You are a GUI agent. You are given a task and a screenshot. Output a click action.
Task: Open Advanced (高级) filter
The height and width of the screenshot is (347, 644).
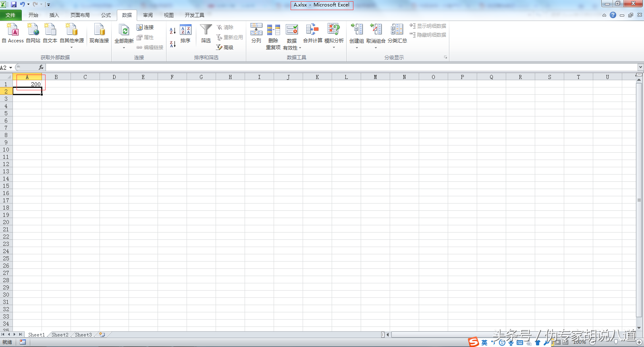[x=225, y=47]
